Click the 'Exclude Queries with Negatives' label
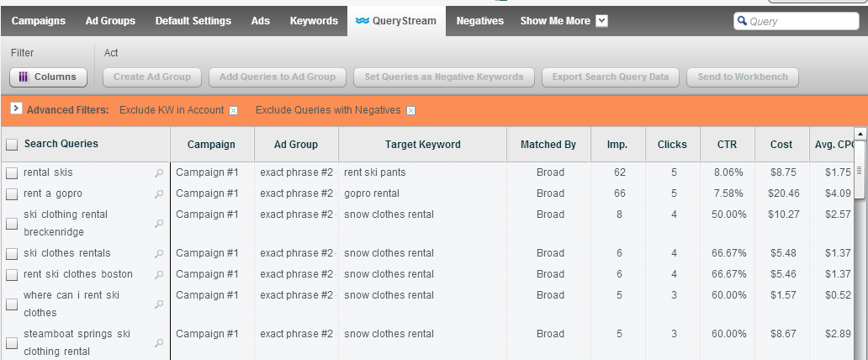 click(328, 110)
